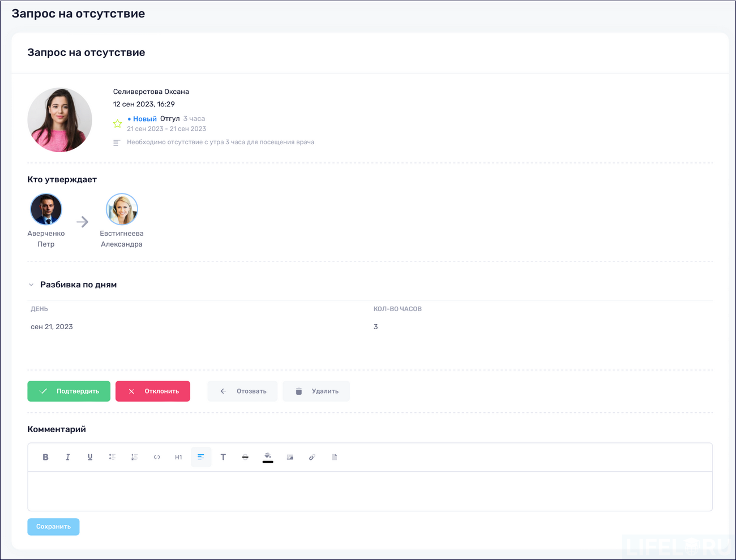Apply H1 heading style to comment text
The width and height of the screenshot is (736, 560).
click(x=178, y=457)
